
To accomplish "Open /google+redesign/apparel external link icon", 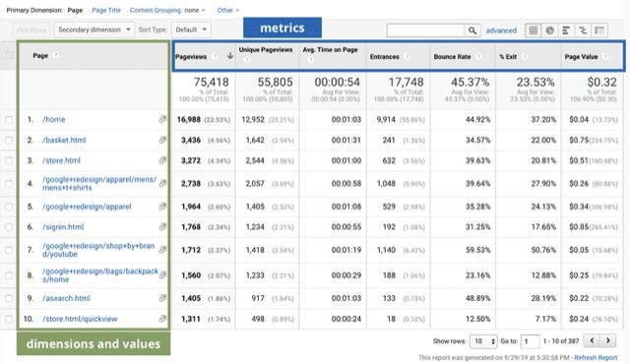I will tap(162, 207).
